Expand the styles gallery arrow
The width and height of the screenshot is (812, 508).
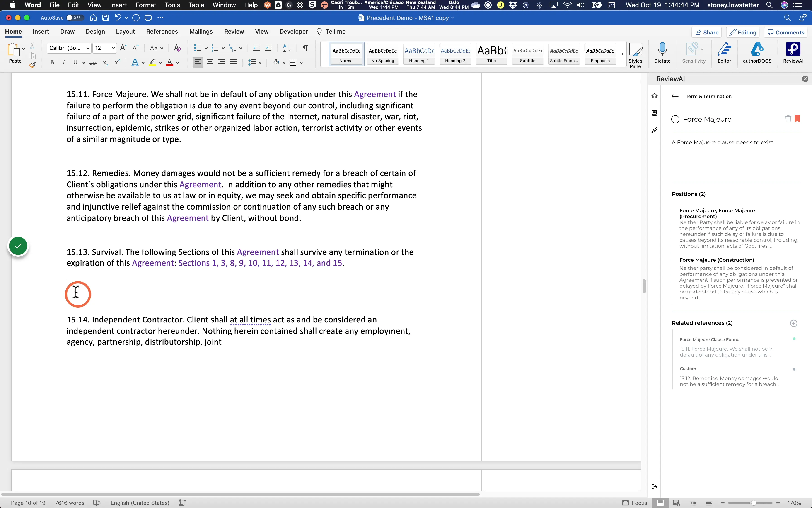[x=622, y=54]
